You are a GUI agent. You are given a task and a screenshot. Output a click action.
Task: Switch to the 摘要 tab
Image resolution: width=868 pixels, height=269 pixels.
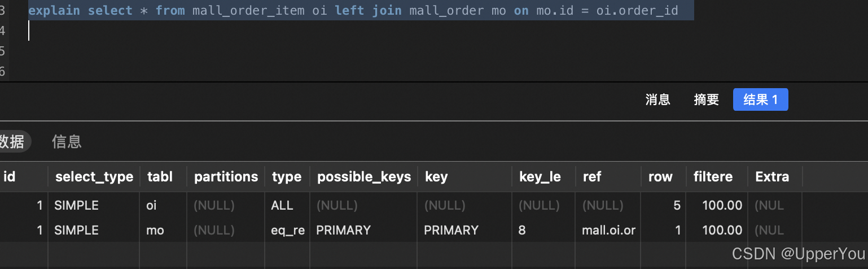point(706,100)
